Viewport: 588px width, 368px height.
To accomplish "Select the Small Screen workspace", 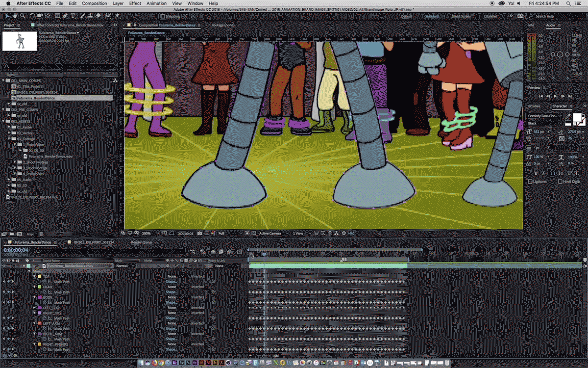I will click(x=461, y=16).
